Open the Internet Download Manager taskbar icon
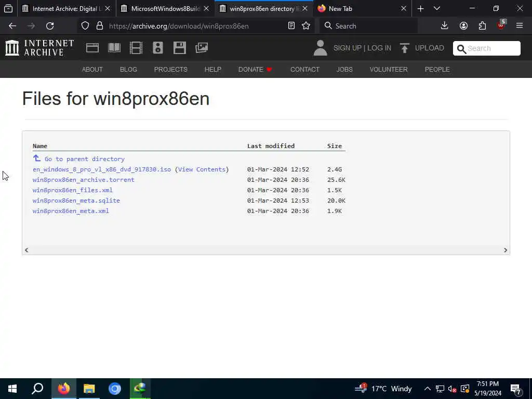Screen dimensions: 532x399 [x=140, y=389]
